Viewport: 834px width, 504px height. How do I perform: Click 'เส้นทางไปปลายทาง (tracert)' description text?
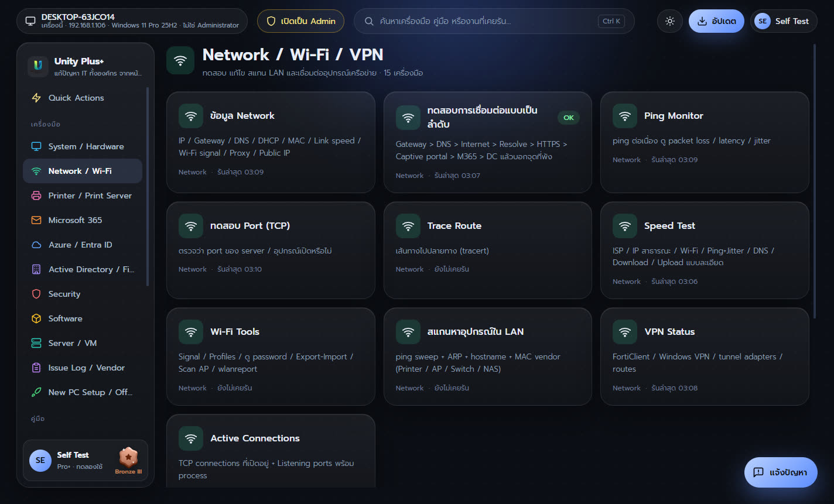[442, 251]
